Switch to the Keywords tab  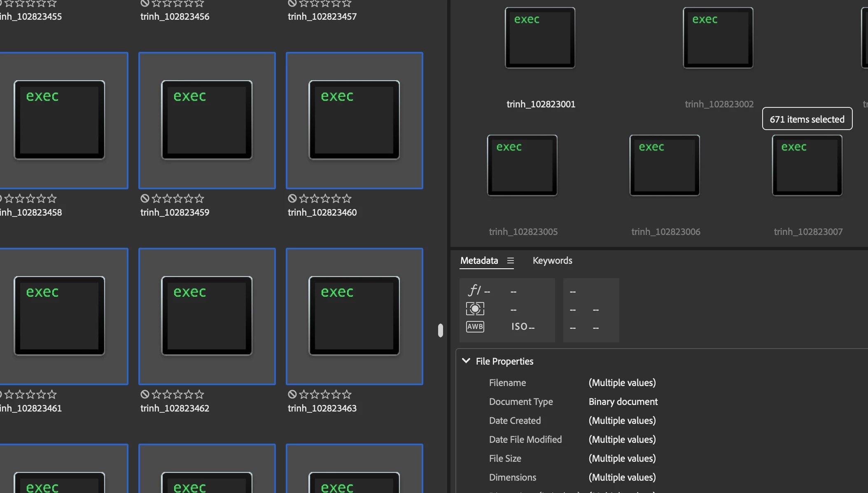[x=552, y=260]
